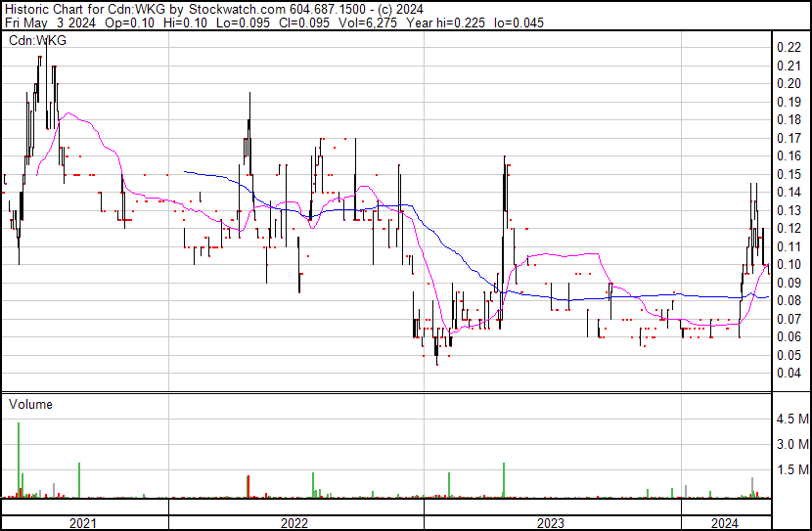Click the 0.07 price axis label
The width and height of the screenshot is (812, 531).
789,319
